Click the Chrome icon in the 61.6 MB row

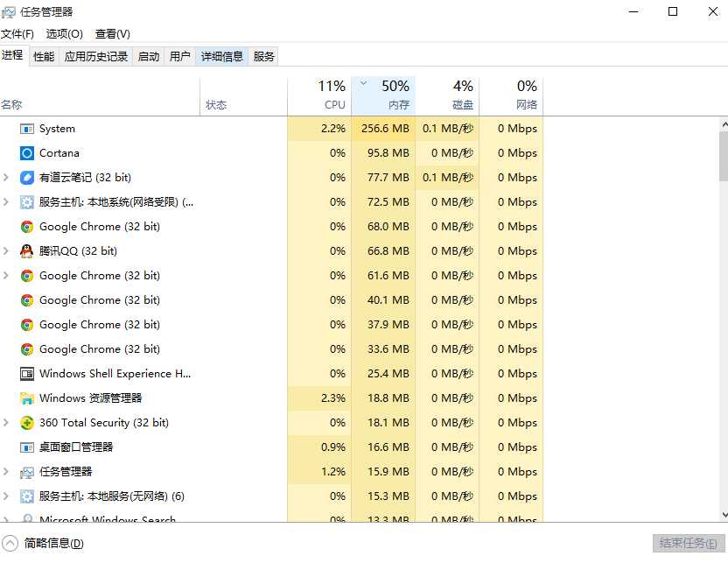[x=27, y=276]
